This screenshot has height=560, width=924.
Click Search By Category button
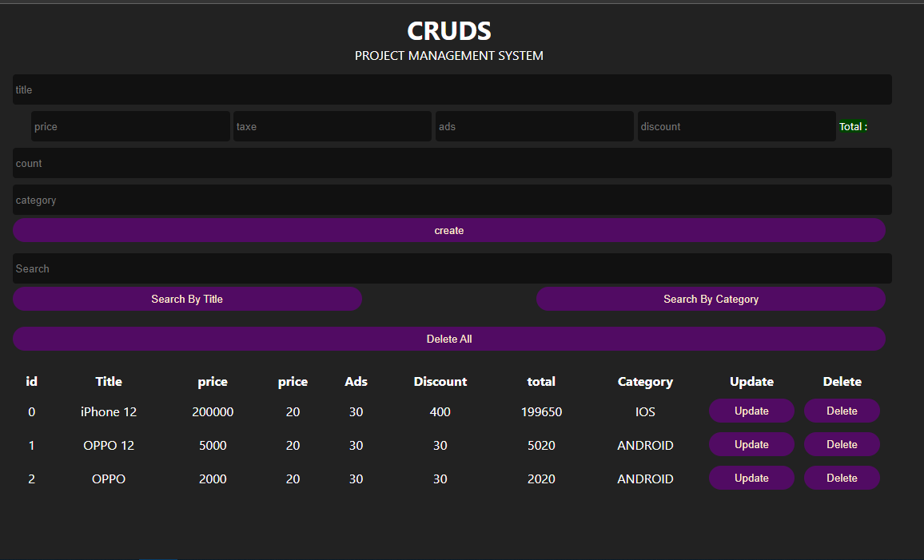[711, 299]
